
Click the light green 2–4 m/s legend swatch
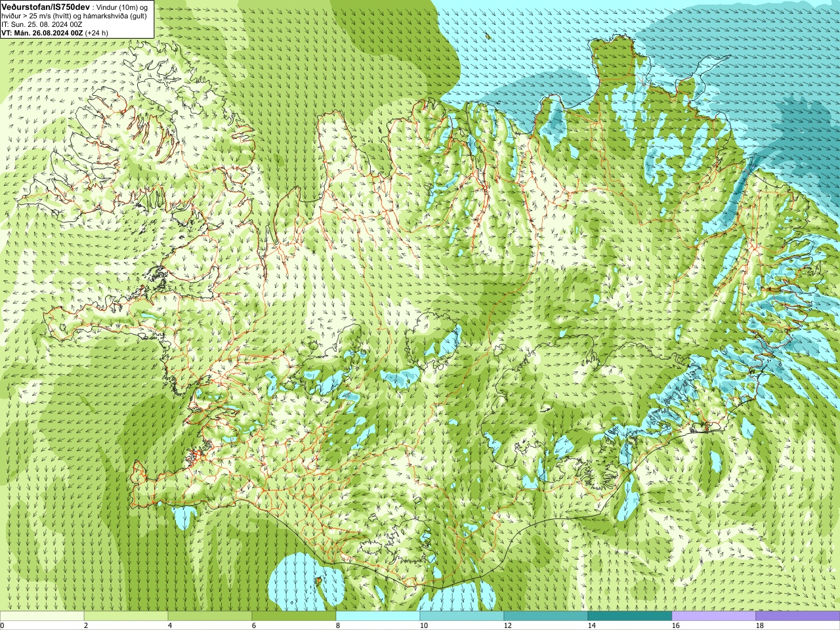126,617
